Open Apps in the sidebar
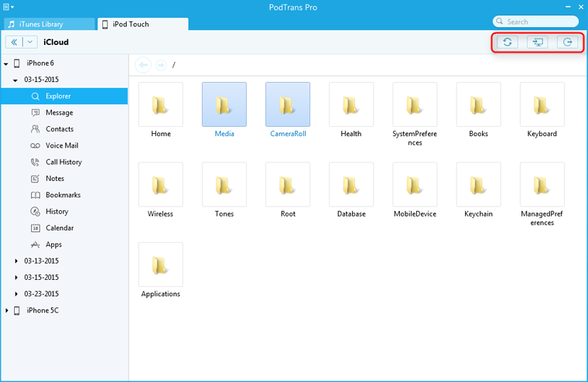 pos(53,244)
